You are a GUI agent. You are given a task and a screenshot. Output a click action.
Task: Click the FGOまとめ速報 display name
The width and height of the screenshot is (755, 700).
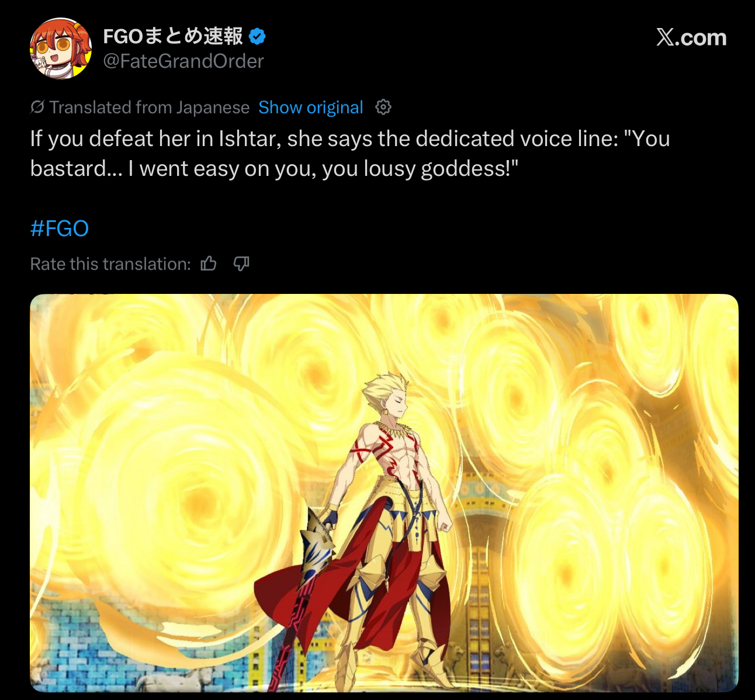click(x=173, y=36)
